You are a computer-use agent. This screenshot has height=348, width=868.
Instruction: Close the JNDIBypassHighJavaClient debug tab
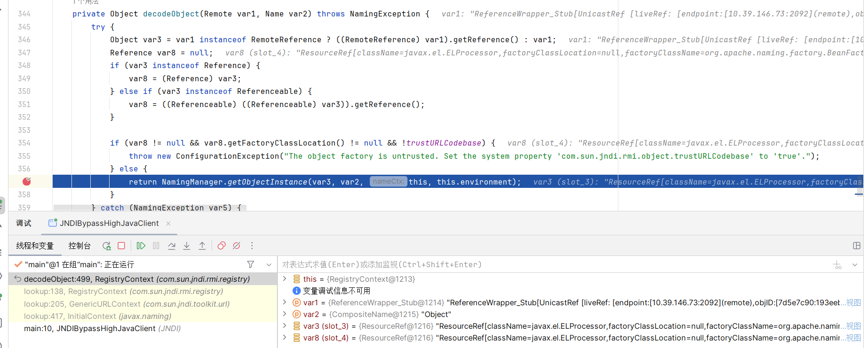(x=168, y=224)
